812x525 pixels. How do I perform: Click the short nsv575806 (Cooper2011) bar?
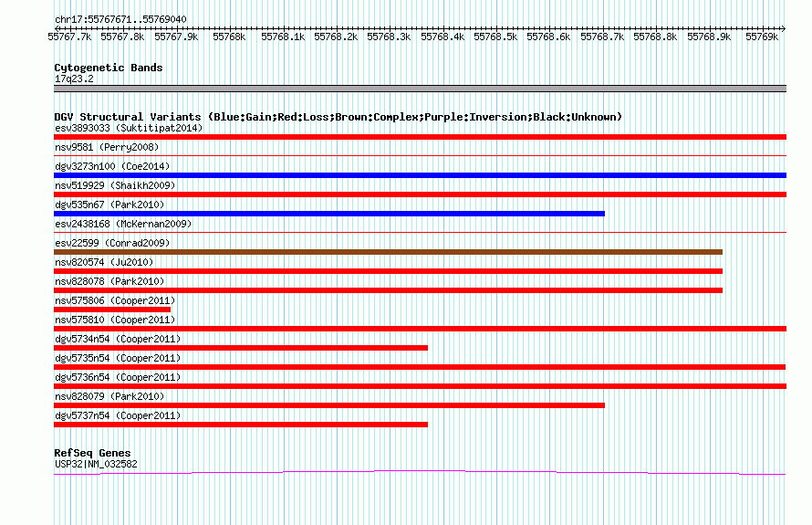pyautogui.click(x=112, y=310)
